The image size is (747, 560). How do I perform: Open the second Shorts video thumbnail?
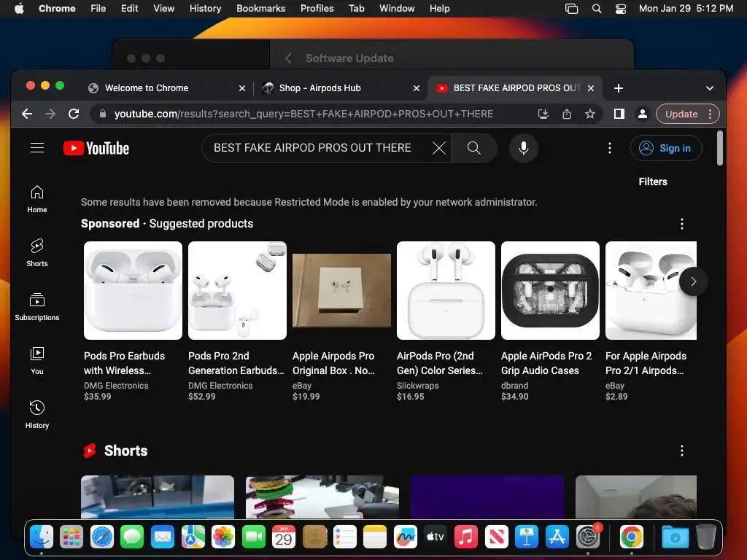[322, 496]
